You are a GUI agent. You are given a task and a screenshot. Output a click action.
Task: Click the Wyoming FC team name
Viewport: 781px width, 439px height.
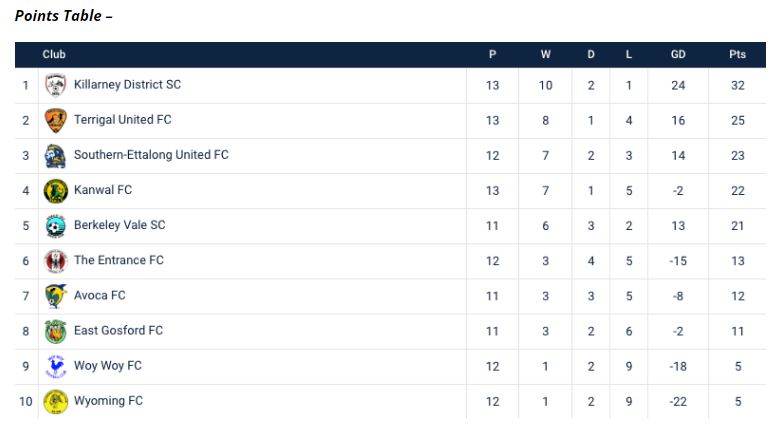108,401
